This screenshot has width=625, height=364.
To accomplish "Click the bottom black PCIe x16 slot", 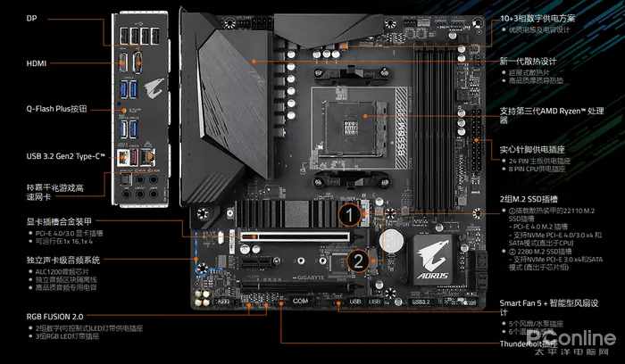I will (299, 286).
